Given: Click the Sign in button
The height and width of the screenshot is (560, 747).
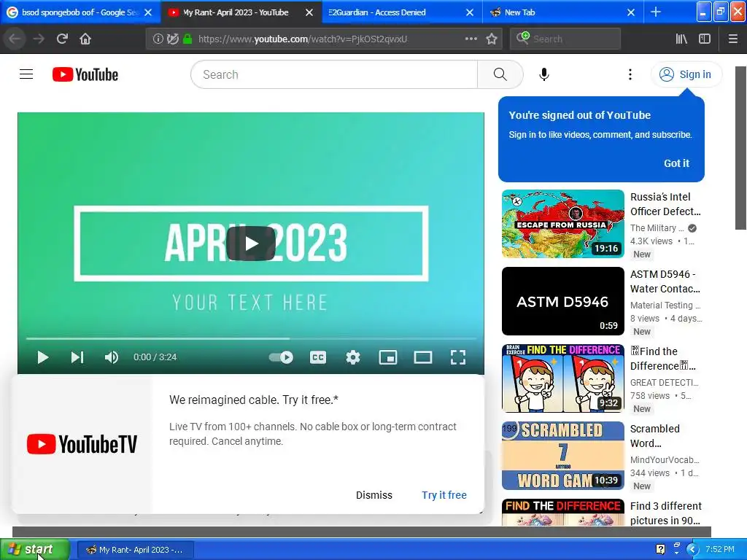Looking at the screenshot, I should point(686,74).
